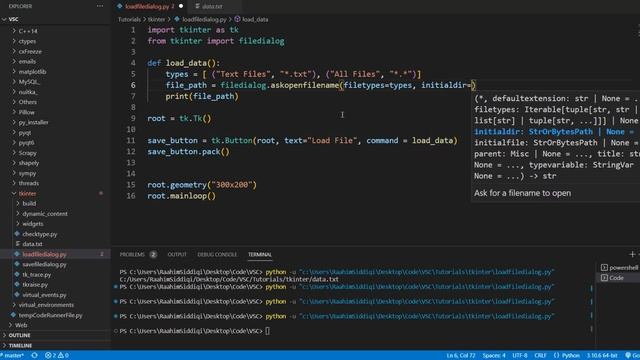Screen dimensions: 640x360
Task: Expand the C++14 folder
Action: coord(27,31)
